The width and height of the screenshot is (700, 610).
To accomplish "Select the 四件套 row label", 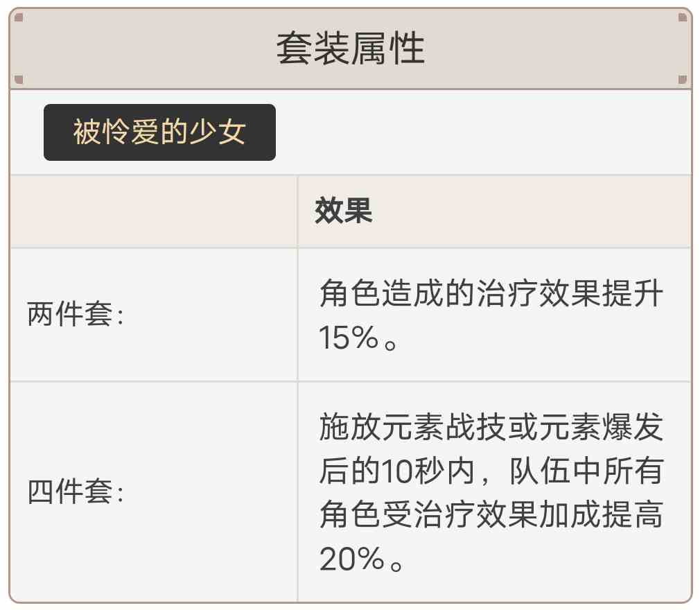I will [75, 491].
